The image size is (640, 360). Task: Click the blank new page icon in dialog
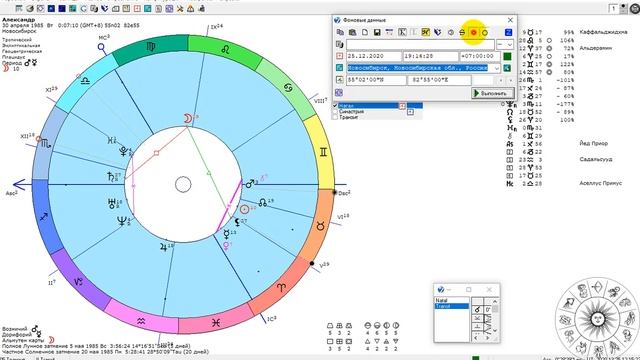(x=365, y=32)
